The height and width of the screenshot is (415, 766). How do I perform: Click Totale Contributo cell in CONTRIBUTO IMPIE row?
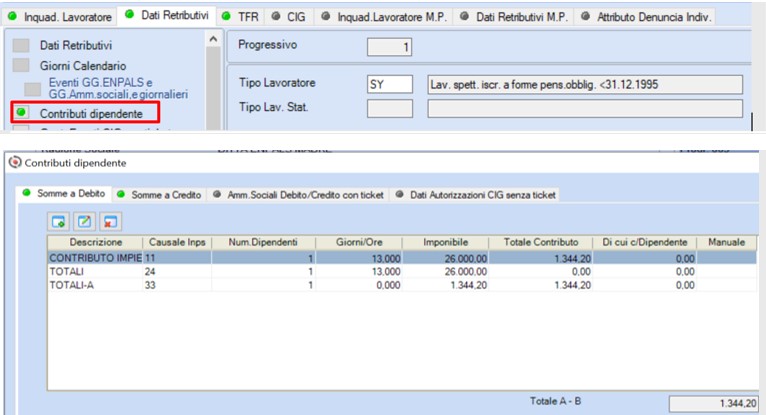pyautogui.click(x=540, y=258)
